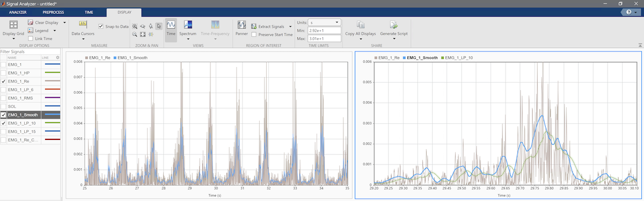Expand the Extract Signals dropdown arrow
This screenshot has height=201, width=644.
(290, 26)
